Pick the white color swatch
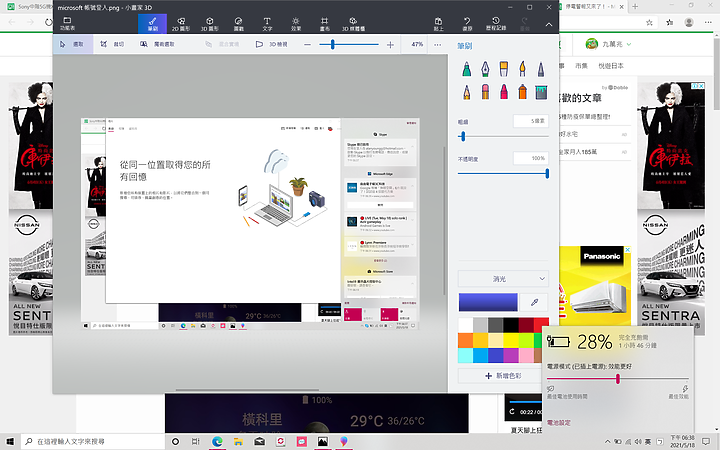720x450 pixels. click(465, 325)
